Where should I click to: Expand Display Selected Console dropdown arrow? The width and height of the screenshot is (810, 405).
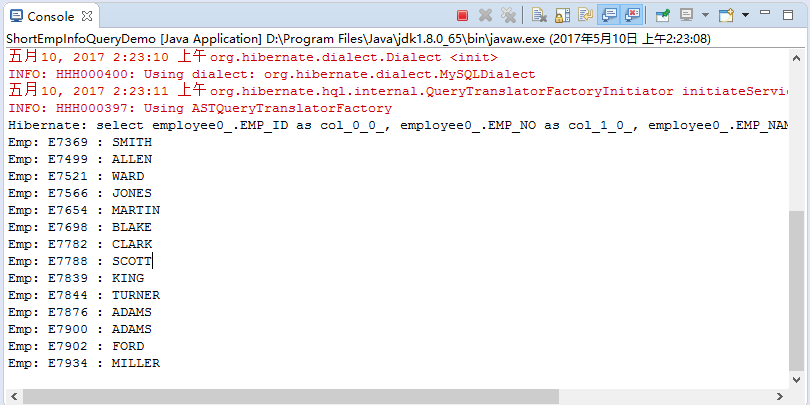tap(705, 15)
